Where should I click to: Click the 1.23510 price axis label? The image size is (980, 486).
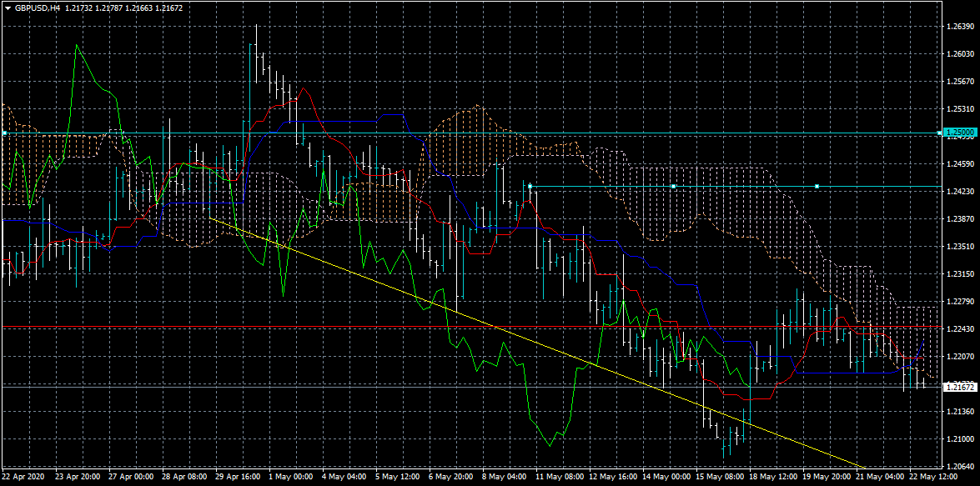961,246
